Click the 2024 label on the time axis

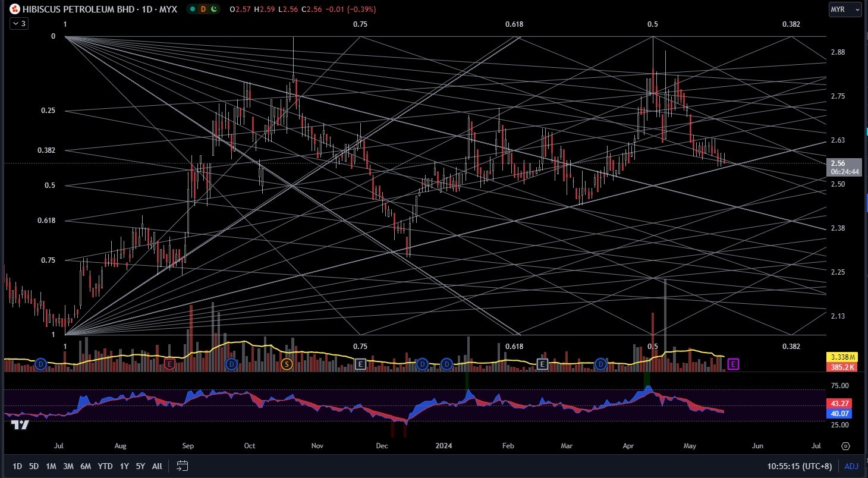pyautogui.click(x=445, y=446)
